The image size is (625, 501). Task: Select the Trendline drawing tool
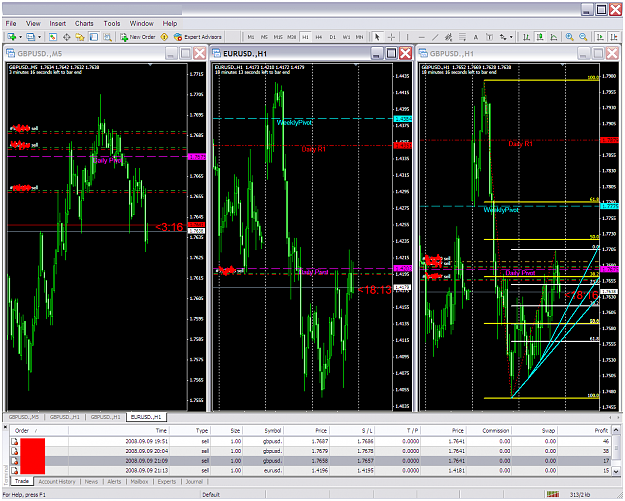click(x=435, y=37)
